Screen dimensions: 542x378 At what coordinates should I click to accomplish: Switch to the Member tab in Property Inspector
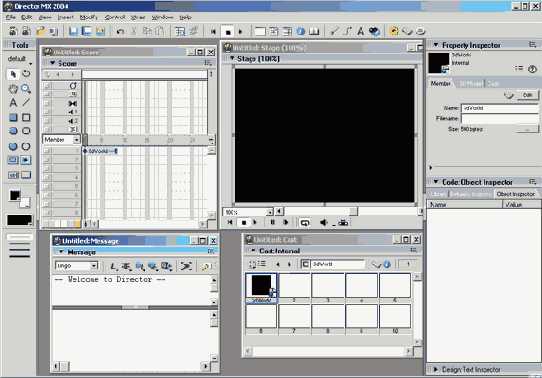point(440,83)
